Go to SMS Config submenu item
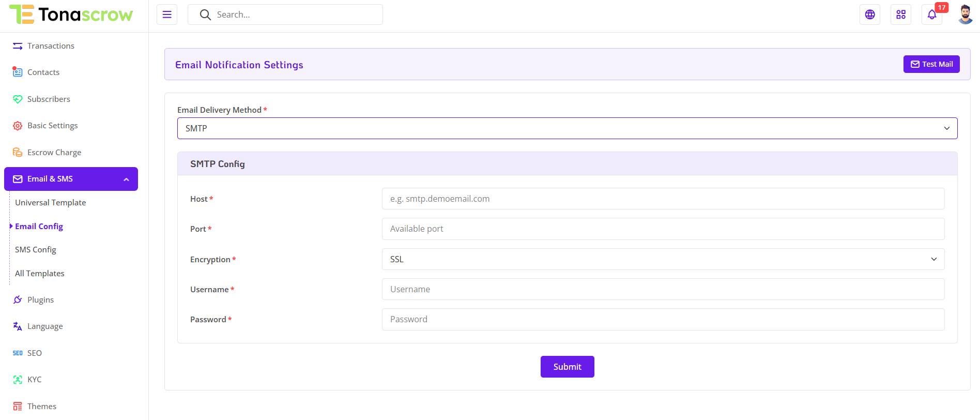 36,250
